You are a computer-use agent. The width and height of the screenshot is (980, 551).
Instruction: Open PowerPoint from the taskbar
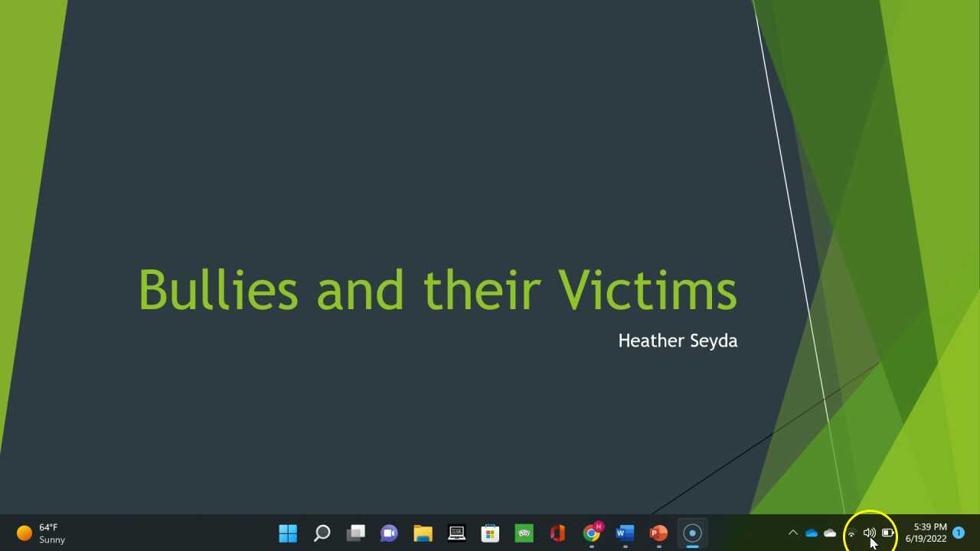(658, 533)
